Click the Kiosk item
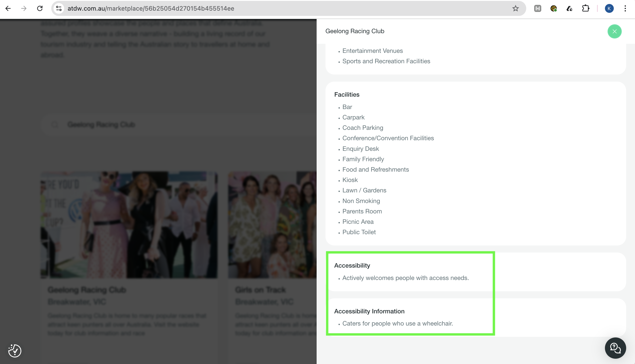635x364 pixels. (x=350, y=180)
